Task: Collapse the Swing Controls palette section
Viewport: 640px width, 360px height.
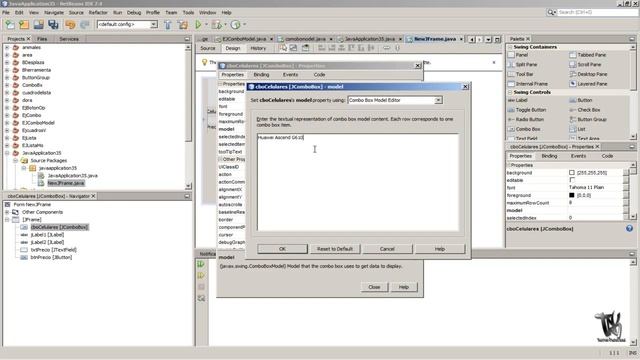Action: tap(510, 92)
